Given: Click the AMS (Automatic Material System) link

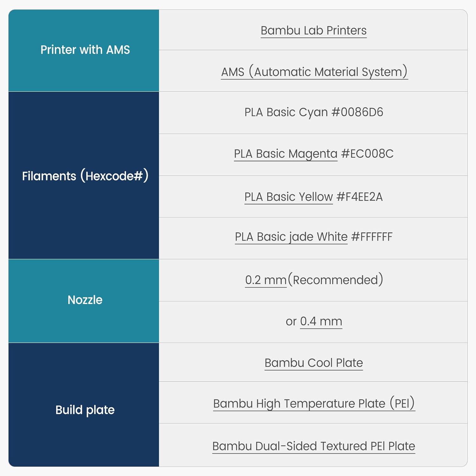Looking at the screenshot, I should (314, 72).
